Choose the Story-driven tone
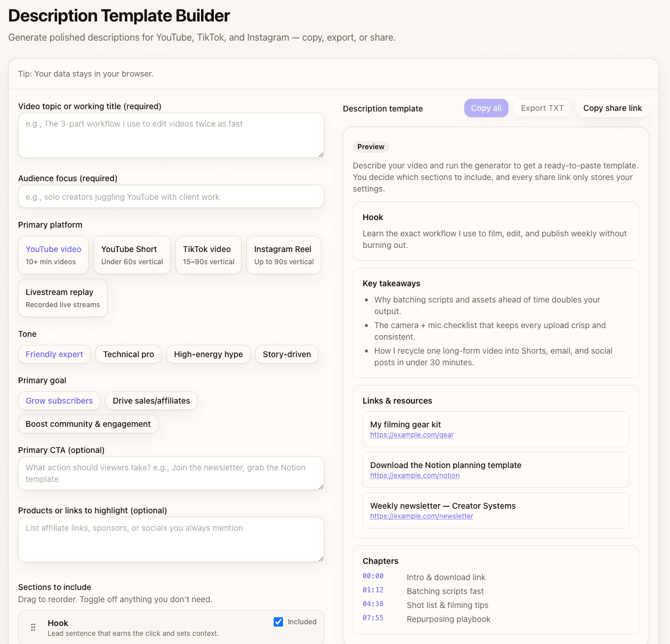The height and width of the screenshot is (644, 670). coord(286,354)
